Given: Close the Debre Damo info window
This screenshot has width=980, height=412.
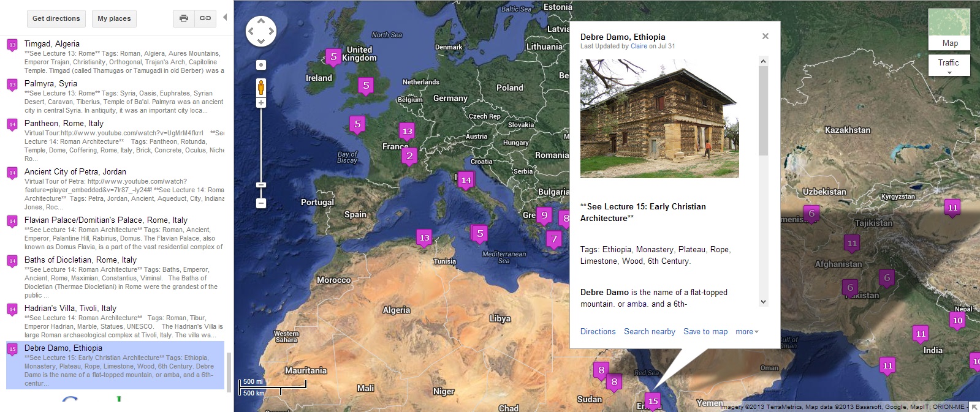Looking at the screenshot, I should coord(765,36).
